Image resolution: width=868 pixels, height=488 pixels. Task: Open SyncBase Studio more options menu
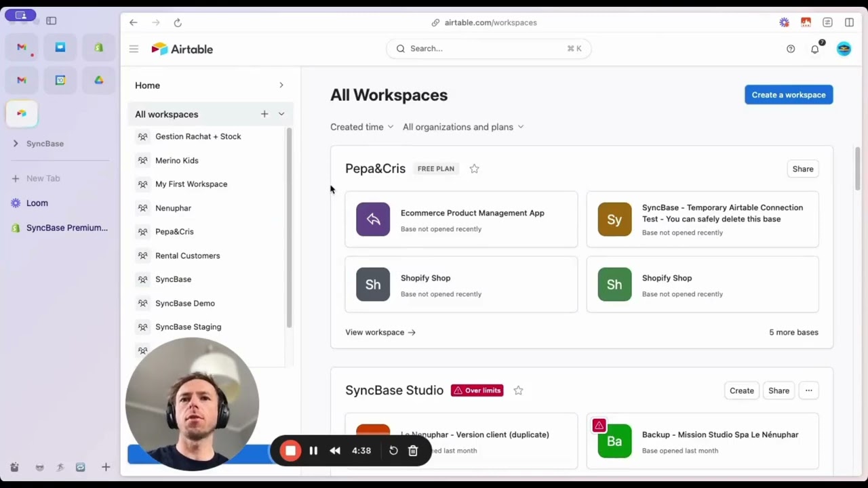pos(808,390)
